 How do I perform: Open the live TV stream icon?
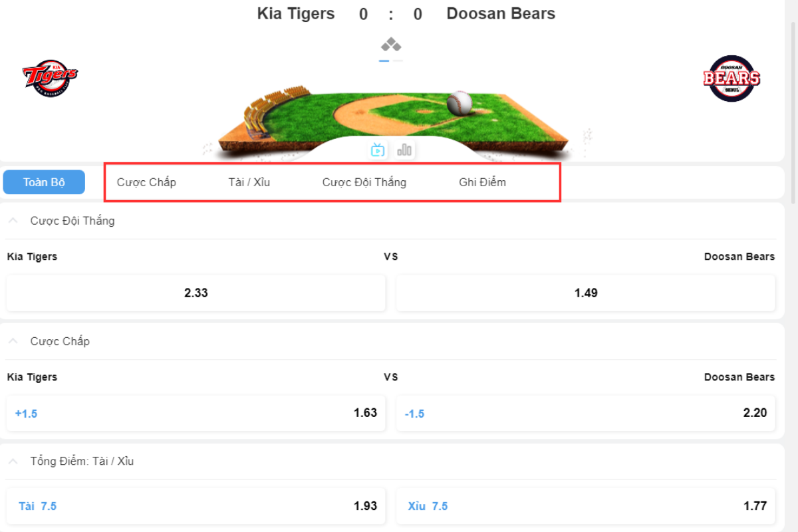click(x=378, y=150)
